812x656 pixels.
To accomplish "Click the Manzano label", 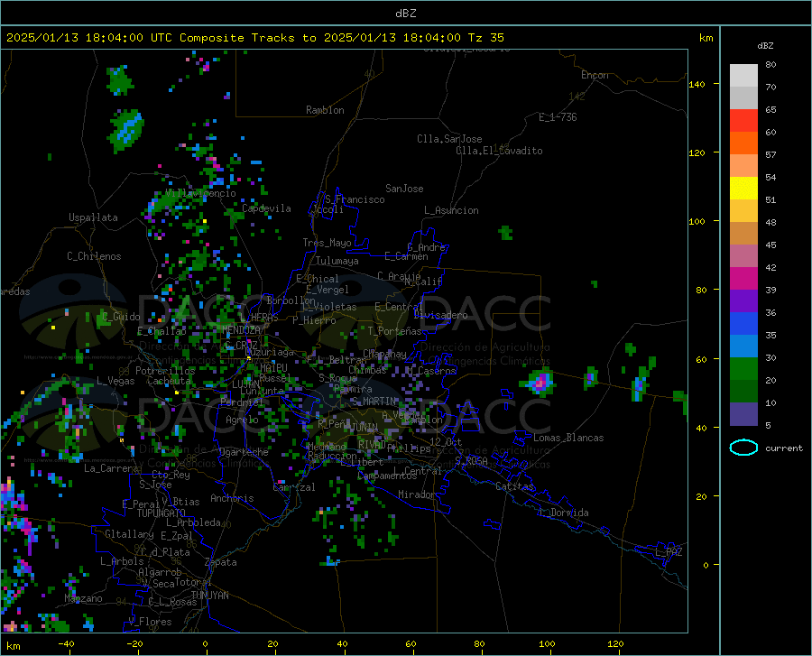I will [x=83, y=598].
